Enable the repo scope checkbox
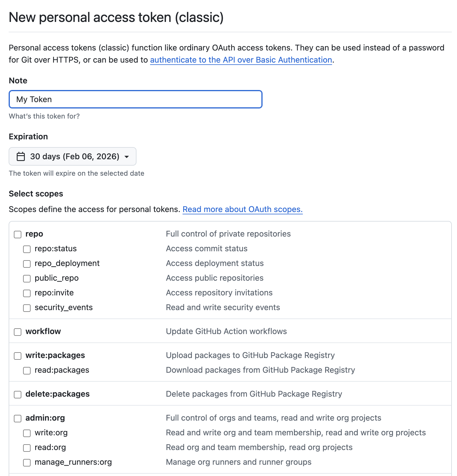Image resolution: width=457 pixels, height=476 pixels. coord(17,234)
